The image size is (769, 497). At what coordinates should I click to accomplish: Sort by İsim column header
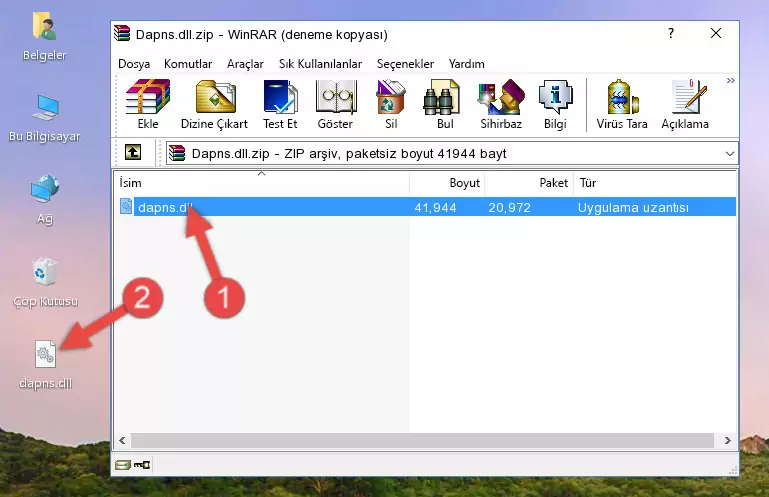click(262, 183)
